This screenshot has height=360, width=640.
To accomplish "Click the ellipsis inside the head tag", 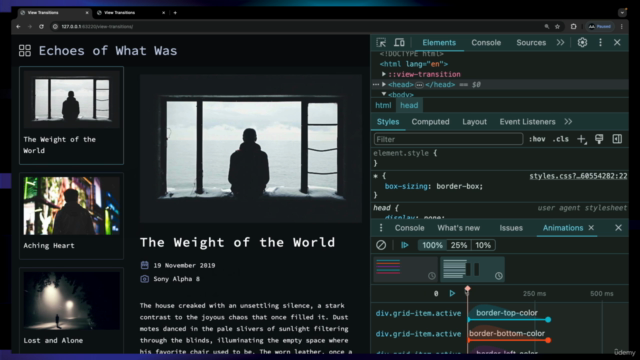I will point(419,85).
